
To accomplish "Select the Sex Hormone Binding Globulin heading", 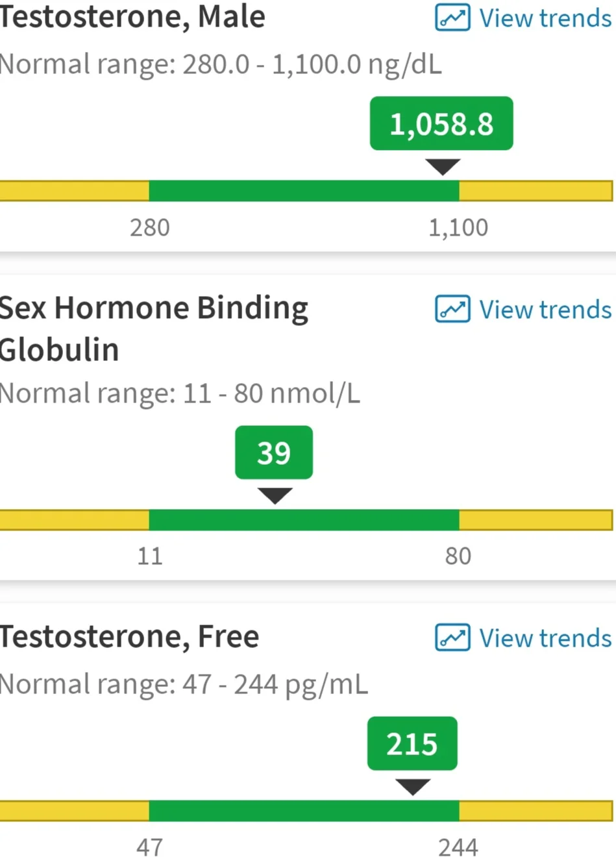I will pyautogui.click(x=154, y=329).
